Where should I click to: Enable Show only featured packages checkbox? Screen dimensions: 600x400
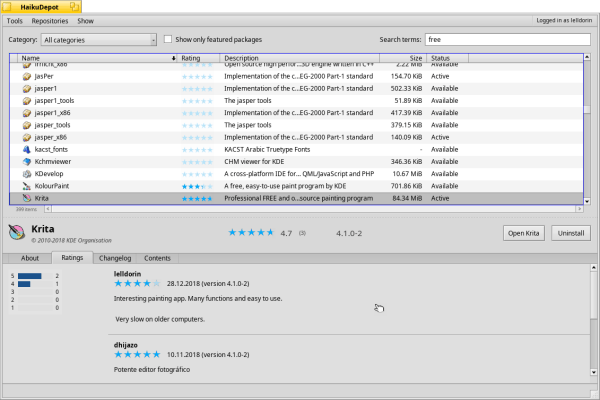point(168,40)
